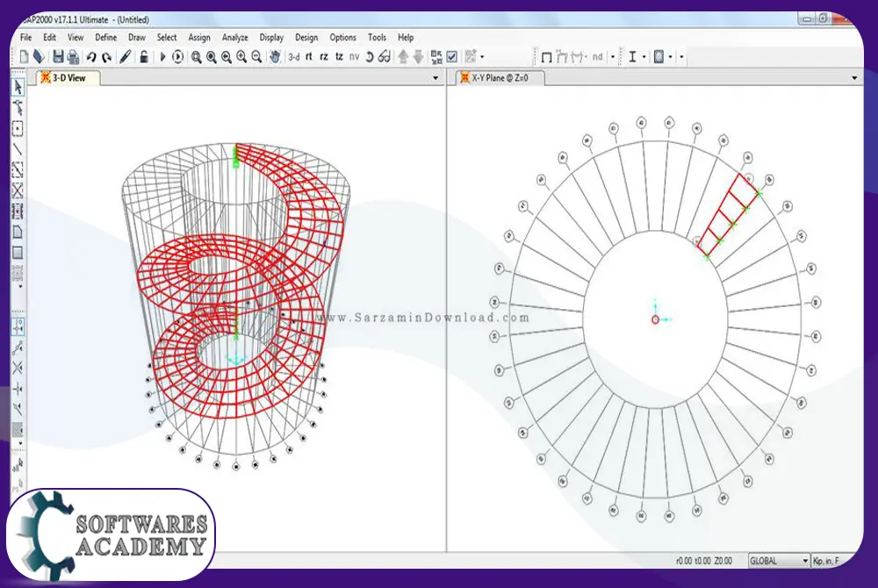Pick the Quick Draw Braces X tool
Viewport: 878px width, 588px height.
18,190
